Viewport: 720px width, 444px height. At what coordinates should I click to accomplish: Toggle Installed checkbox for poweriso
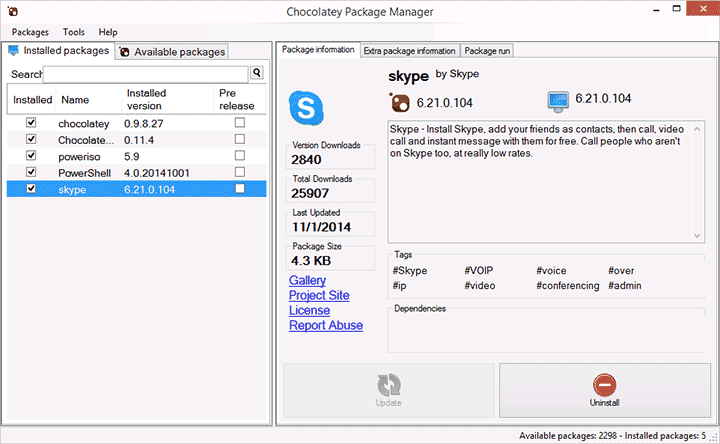31,156
